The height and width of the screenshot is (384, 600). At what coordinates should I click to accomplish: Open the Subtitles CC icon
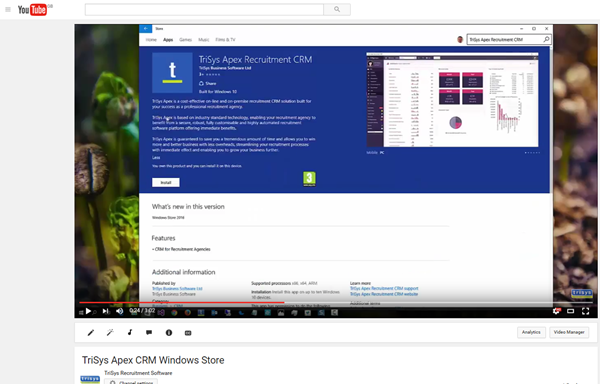click(188, 333)
